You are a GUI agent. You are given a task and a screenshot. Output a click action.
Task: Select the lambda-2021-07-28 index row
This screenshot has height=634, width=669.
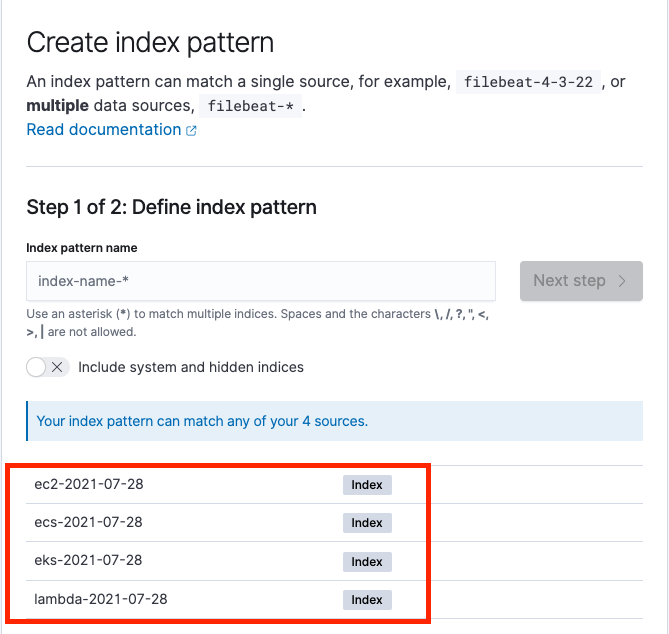[x=334, y=599]
